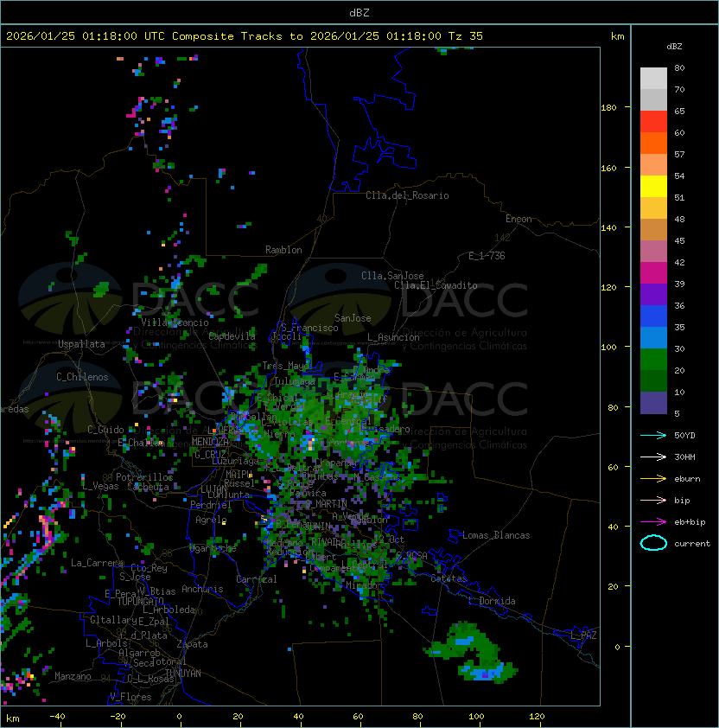Image resolution: width=719 pixels, height=728 pixels.
Task: Click the 'Capdevila' map label
Action: click(x=232, y=336)
